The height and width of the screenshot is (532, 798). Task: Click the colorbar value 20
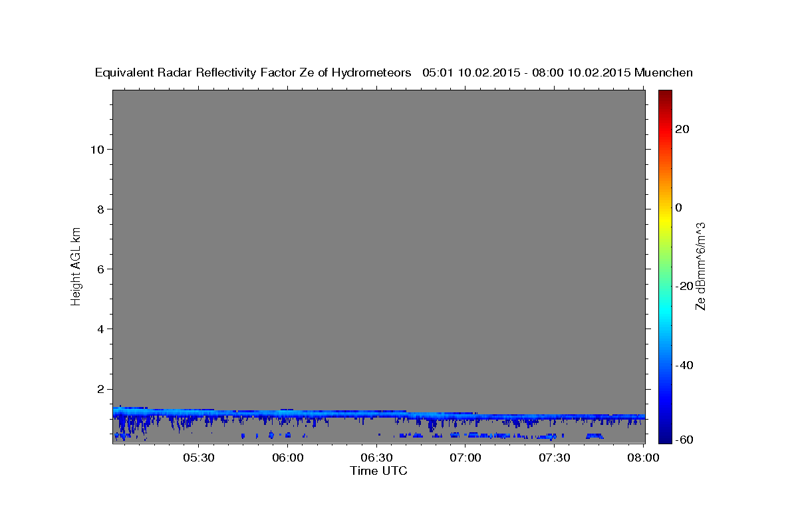click(x=682, y=129)
